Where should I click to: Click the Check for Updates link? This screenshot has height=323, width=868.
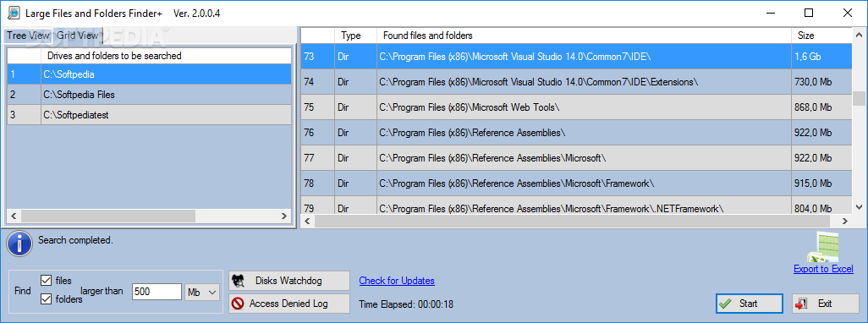(x=397, y=281)
